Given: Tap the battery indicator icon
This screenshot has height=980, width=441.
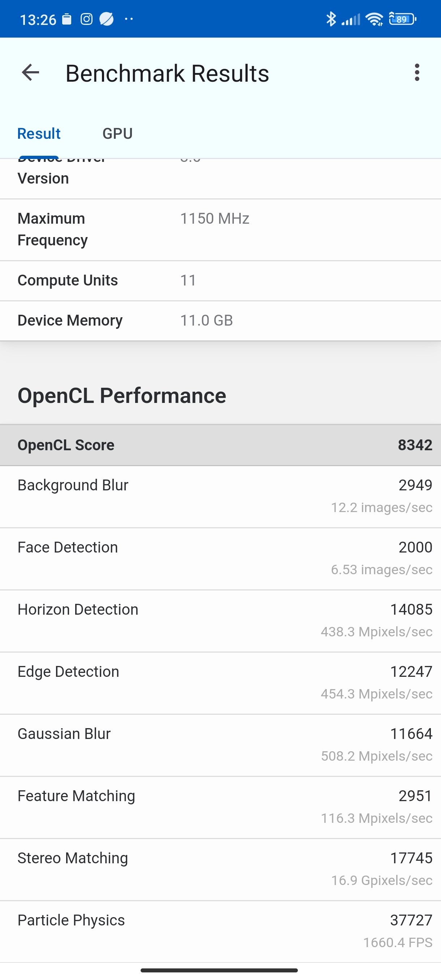Looking at the screenshot, I should 402,19.
